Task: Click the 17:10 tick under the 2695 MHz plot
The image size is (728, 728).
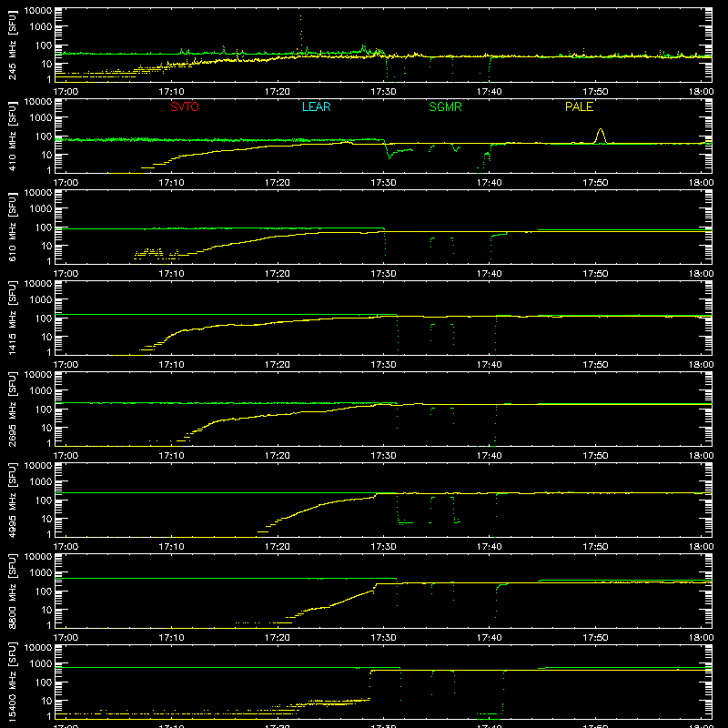Action: pyautogui.click(x=171, y=456)
